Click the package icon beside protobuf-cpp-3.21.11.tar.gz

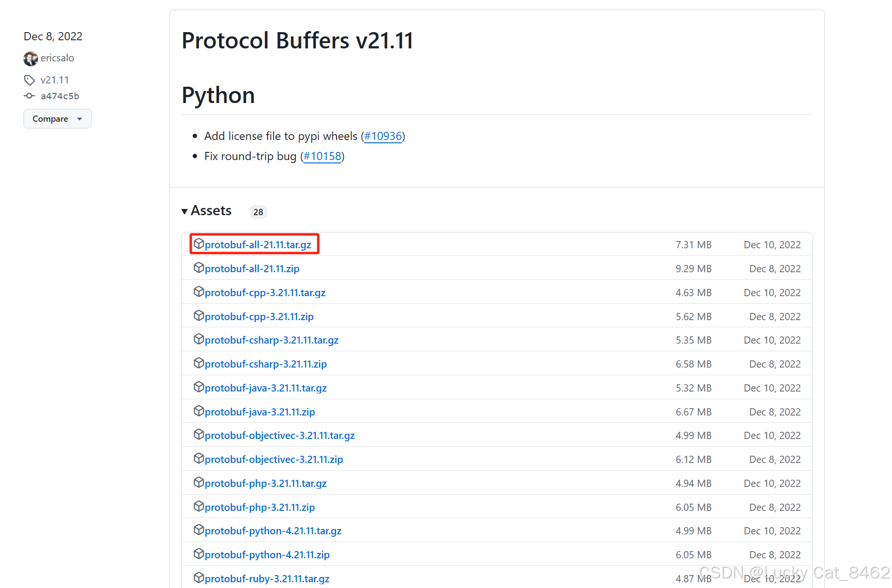click(199, 291)
